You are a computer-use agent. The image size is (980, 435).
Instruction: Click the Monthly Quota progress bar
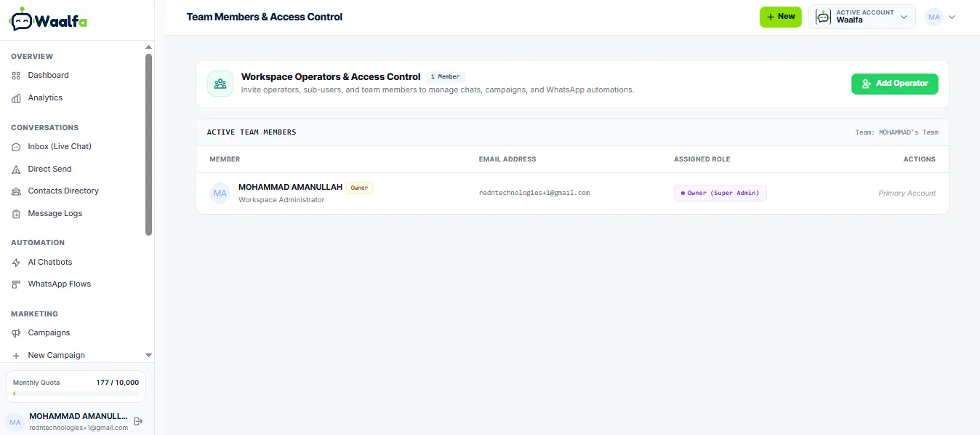(76, 394)
